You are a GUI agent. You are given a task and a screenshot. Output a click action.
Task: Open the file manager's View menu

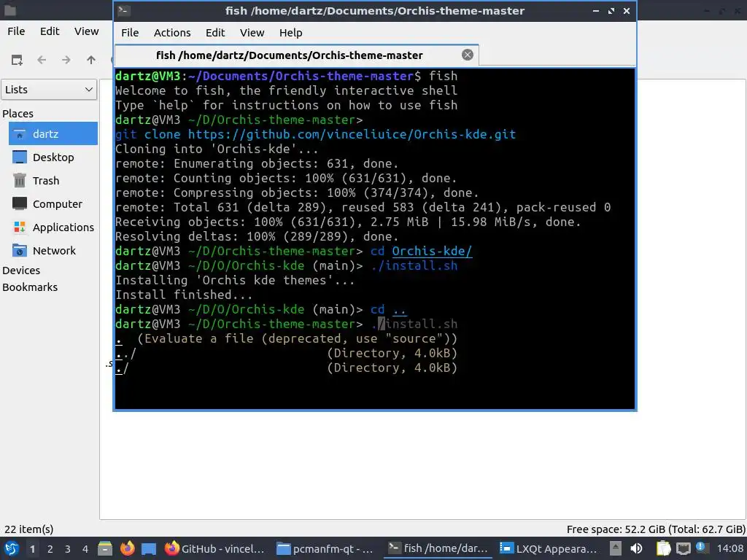click(x=86, y=31)
